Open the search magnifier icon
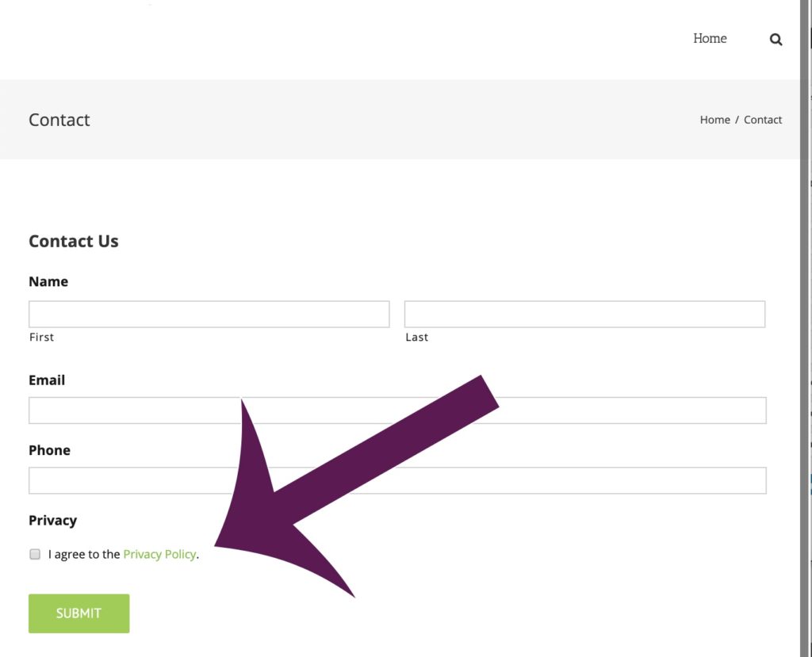This screenshot has width=812, height=657. click(775, 39)
